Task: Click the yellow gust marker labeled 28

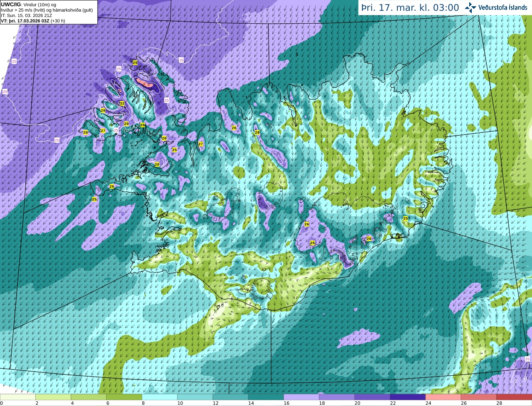Action: pyautogui.click(x=257, y=132)
